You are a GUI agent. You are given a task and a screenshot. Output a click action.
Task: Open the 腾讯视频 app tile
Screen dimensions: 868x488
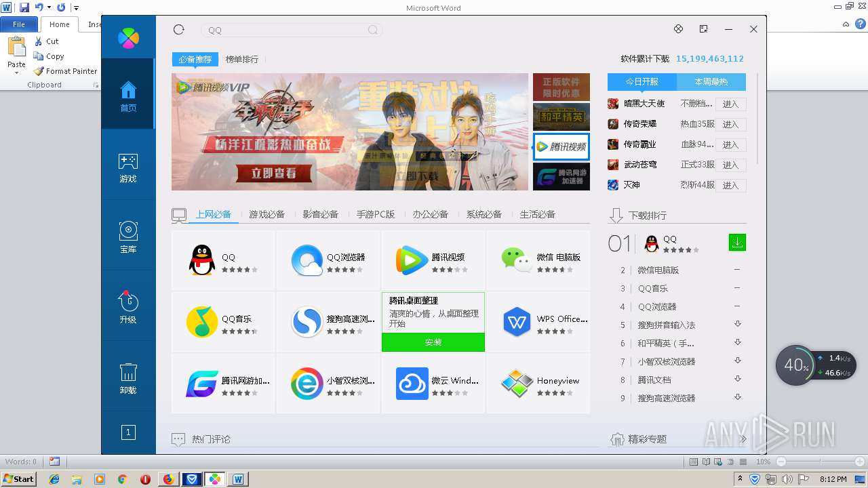pyautogui.click(x=433, y=261)
